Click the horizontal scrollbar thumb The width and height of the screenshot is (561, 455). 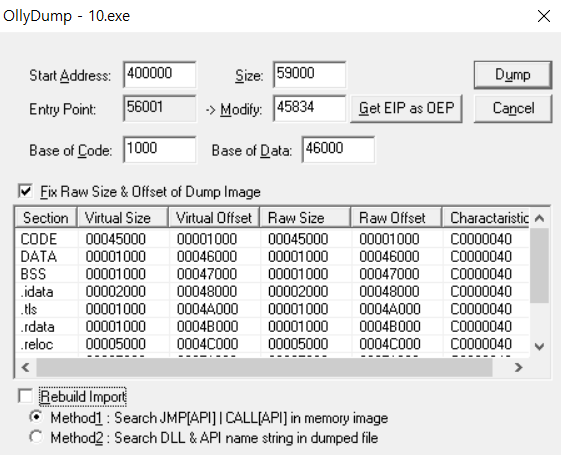point(264,367)
